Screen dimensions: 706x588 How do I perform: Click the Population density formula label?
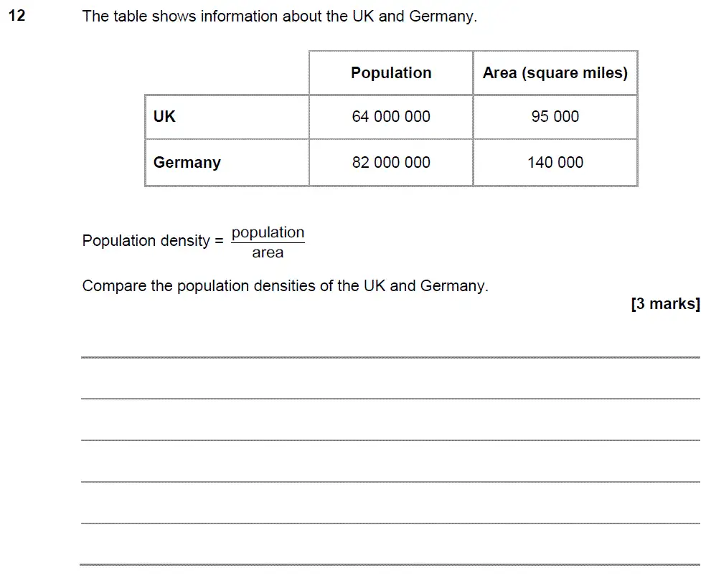coord(153,241)
